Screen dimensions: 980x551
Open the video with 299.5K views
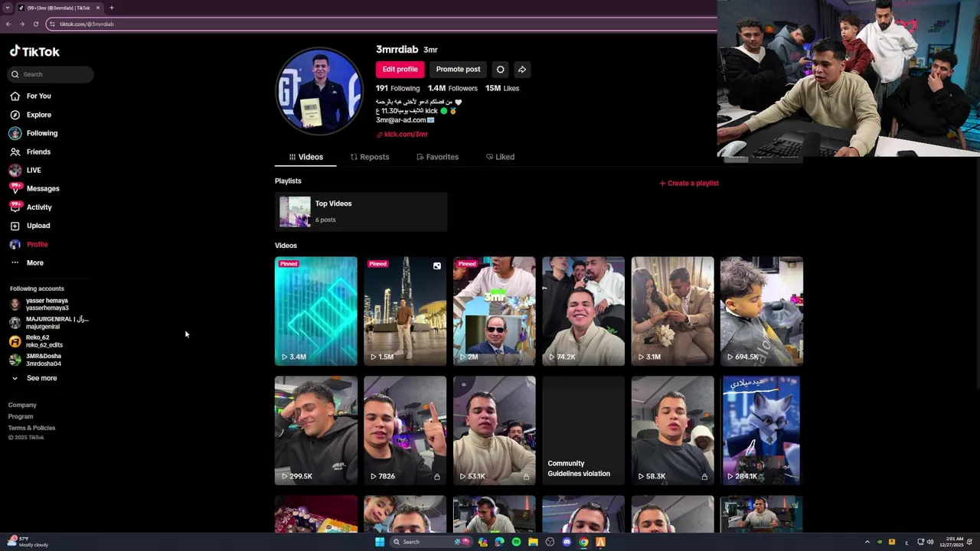coord(316,430)
